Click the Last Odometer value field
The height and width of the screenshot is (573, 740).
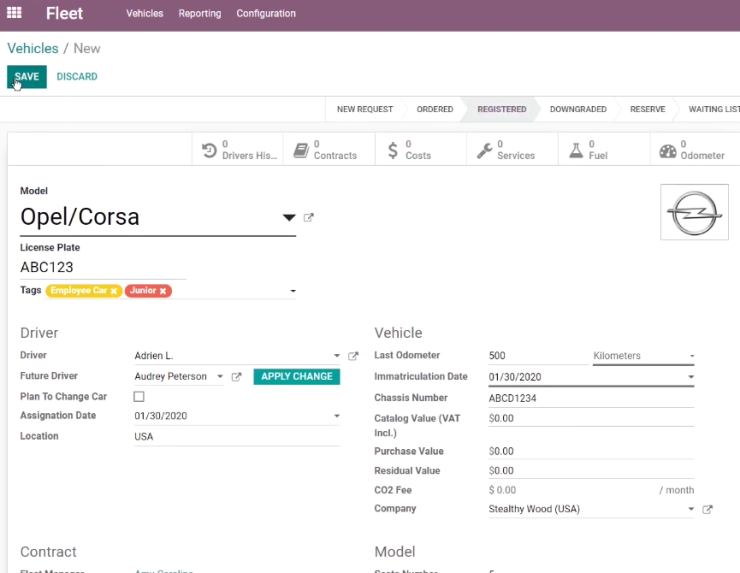pos(538,356)
